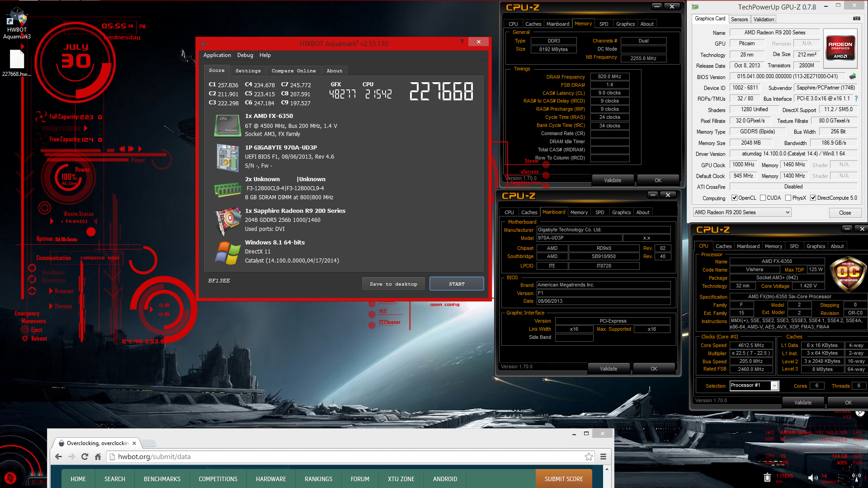This screenshot has width=868, height=488.
Task: Click the motherboard image in Aquamark
Action: 227,157
